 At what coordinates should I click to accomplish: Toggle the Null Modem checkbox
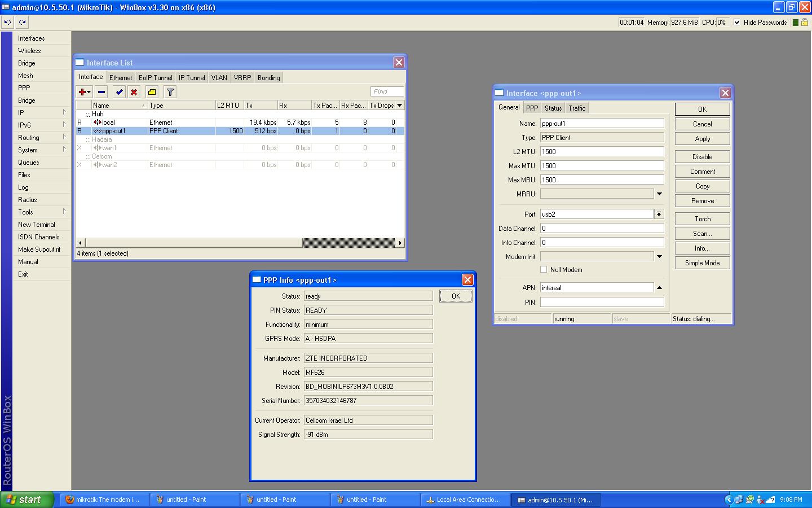tap(544, 270)
